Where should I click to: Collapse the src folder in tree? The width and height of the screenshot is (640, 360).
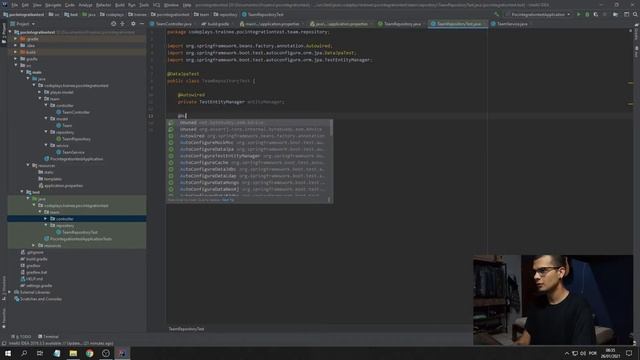(16, 65)
